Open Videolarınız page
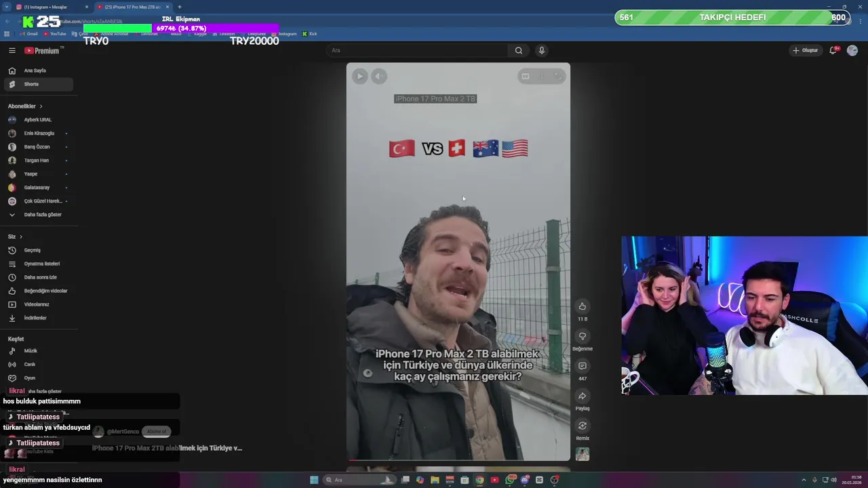The image size is (868, 488). pyautogui.click(x=39, y=304)
